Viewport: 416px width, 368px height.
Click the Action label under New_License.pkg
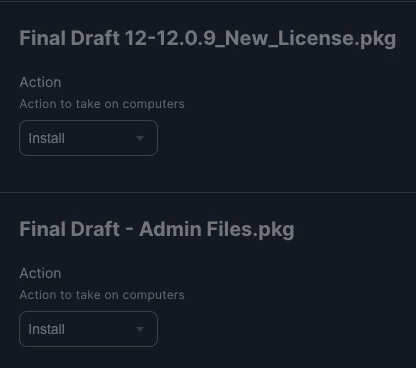coord(40,82)
